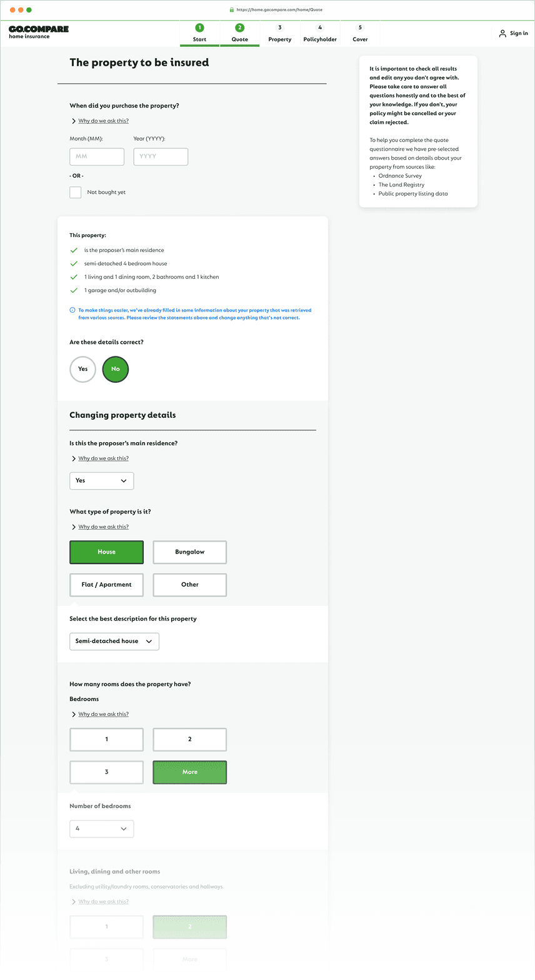Click the GO.COMPARE home insurance logo

click(x=37, y=32)
